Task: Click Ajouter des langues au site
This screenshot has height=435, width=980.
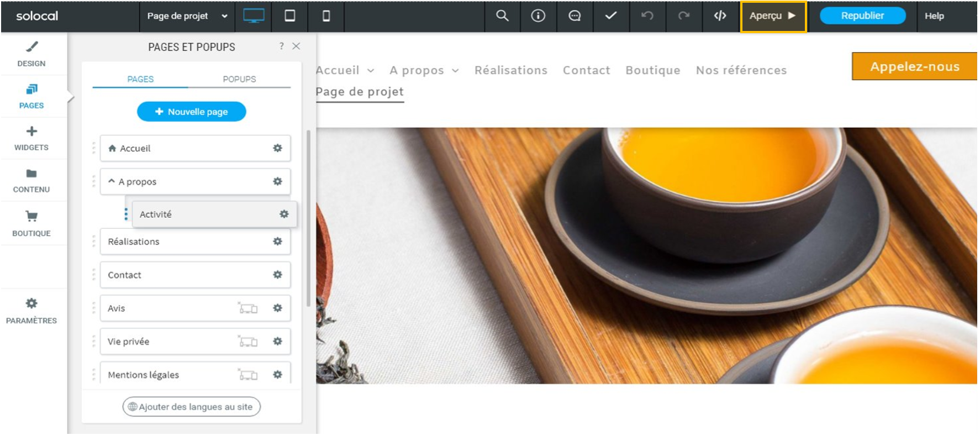Action: coord(191,407)
